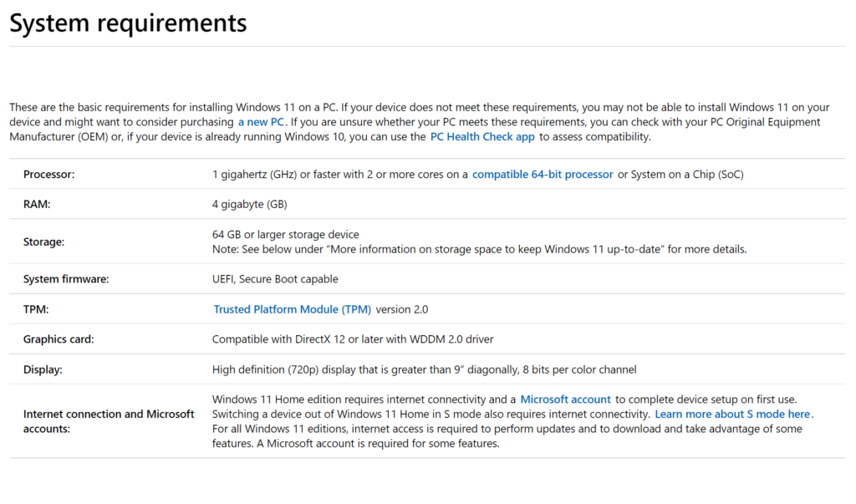
Task: Open 'Learn more about S mode here'
Action: point(732,414)
